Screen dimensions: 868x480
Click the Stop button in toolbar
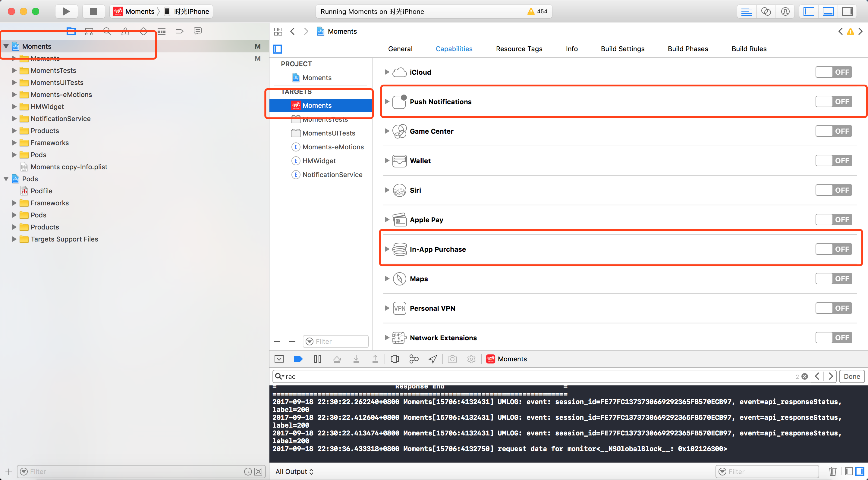tap(94, 11)
